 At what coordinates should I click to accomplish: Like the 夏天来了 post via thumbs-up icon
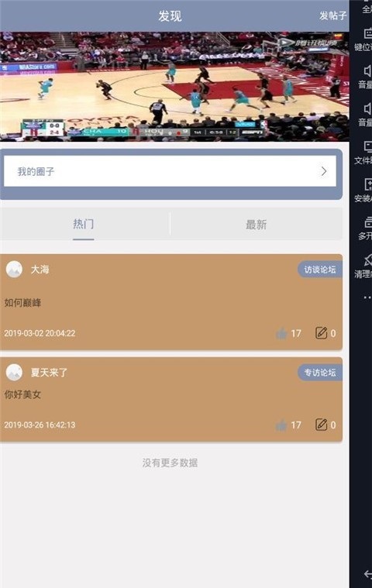tap(281, 425)
